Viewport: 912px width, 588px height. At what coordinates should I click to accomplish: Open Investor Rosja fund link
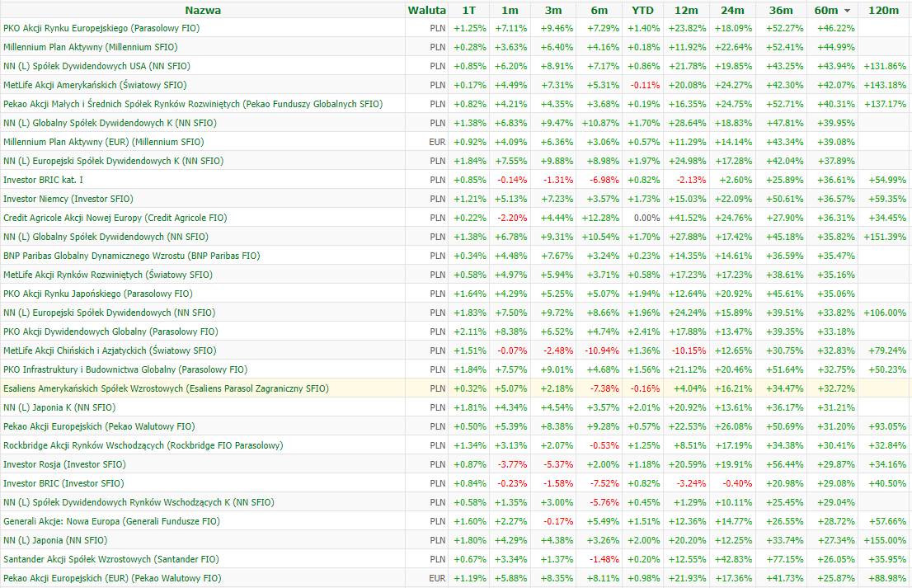(64, 464)
